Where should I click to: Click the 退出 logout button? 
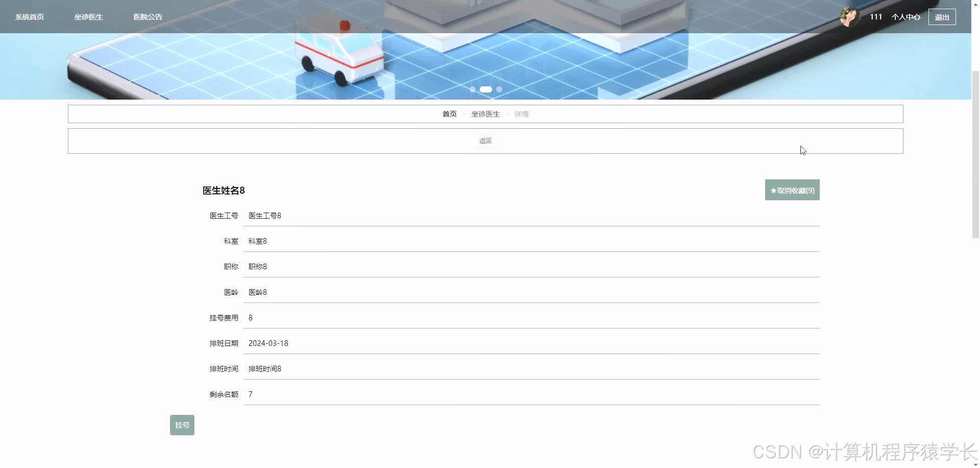(x=942, y=17)
